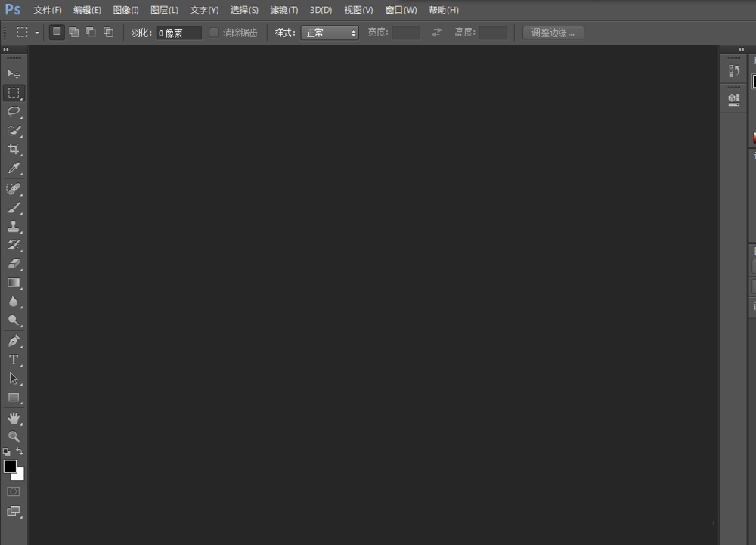Select the Brush tool

[14, 208]
